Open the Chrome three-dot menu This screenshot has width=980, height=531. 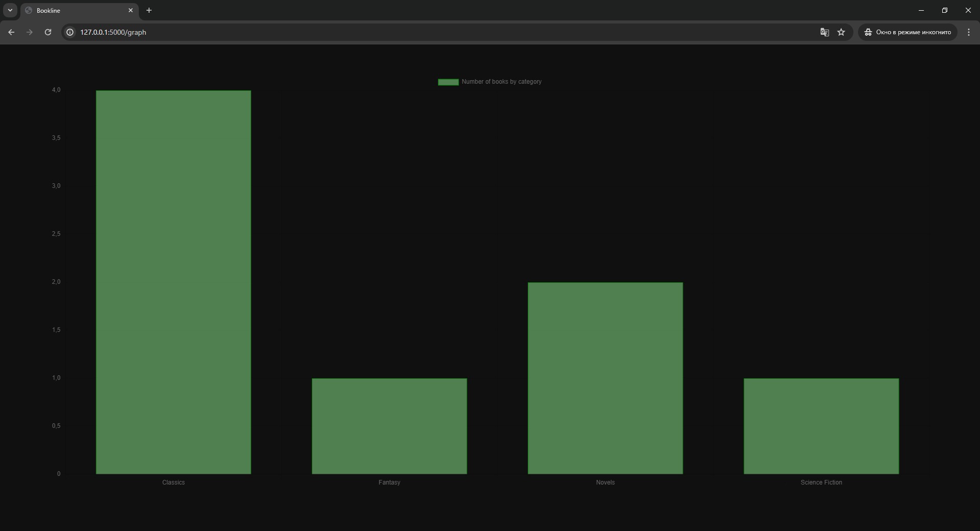[968, 32]
